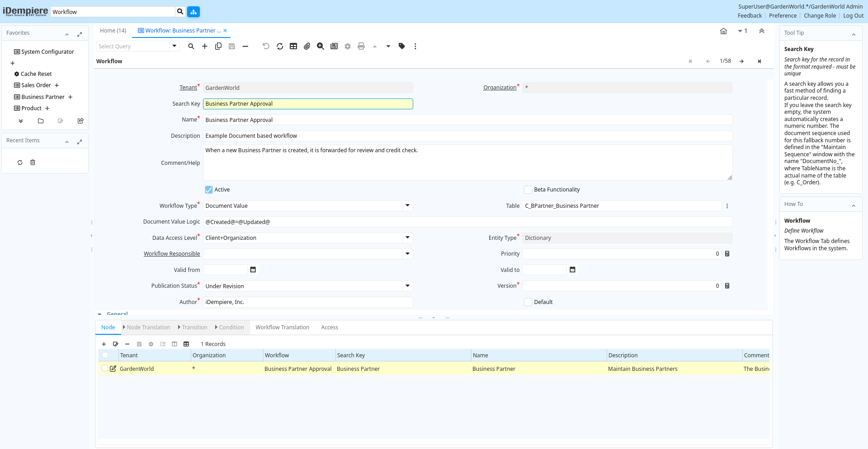Image resolution: width=868 pixels, height=449 pixels.
Task: Click the Copy Record icon in toolbar
Action: click(x=218, y=46)
